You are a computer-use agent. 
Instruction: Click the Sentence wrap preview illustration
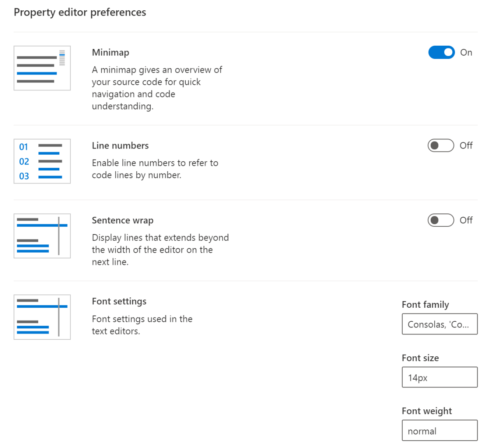(x=42, y=236)
